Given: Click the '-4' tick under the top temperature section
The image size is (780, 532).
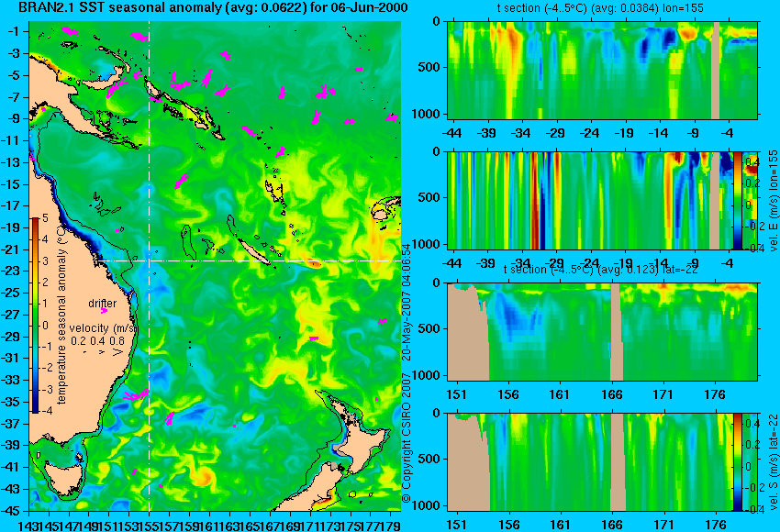Looking at the screenshot, I should click(729, 133).
